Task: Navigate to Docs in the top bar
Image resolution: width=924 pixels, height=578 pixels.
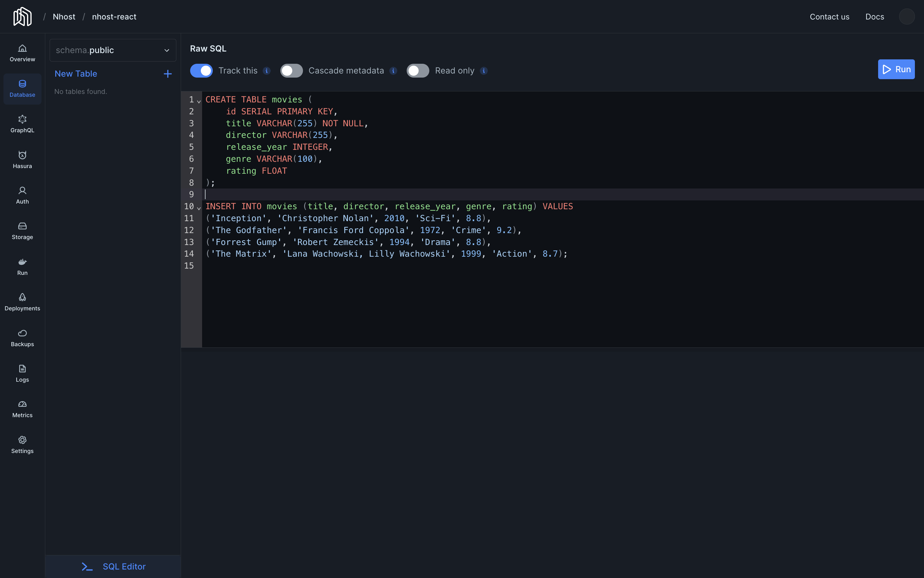Action: pyautogui.click(x=875, y=16)
